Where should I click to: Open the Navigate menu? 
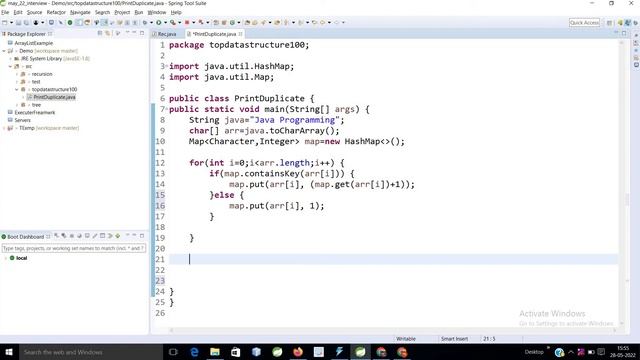80,12
